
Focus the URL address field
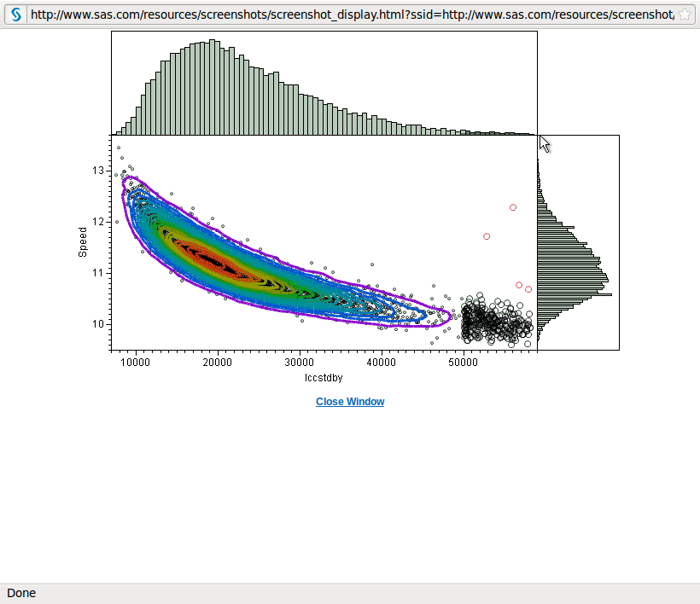(350, 15)
